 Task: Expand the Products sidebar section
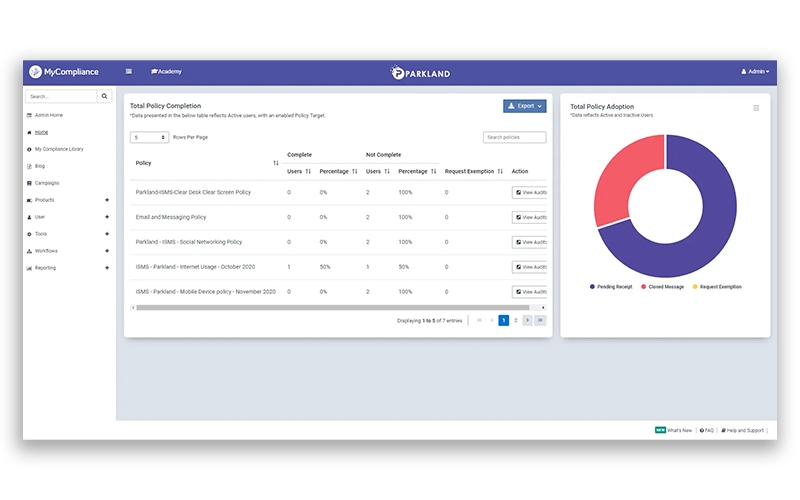107,200
